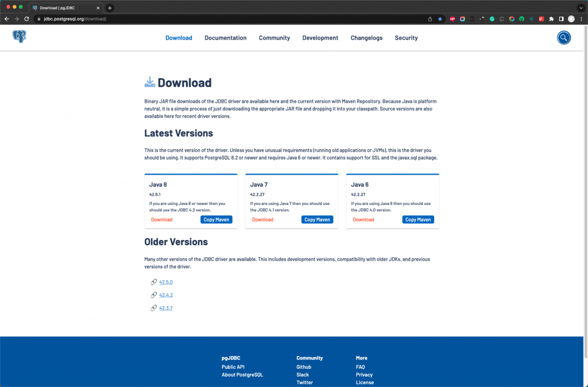
Task: Go to the Changelogs nav item
Action: coord(366,38)
